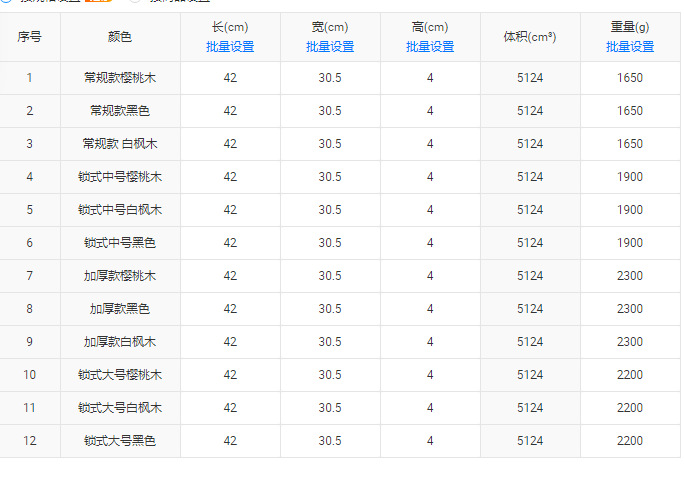
Task: Select the 锁式中号樱桃木 color cell
Action: 120,177
